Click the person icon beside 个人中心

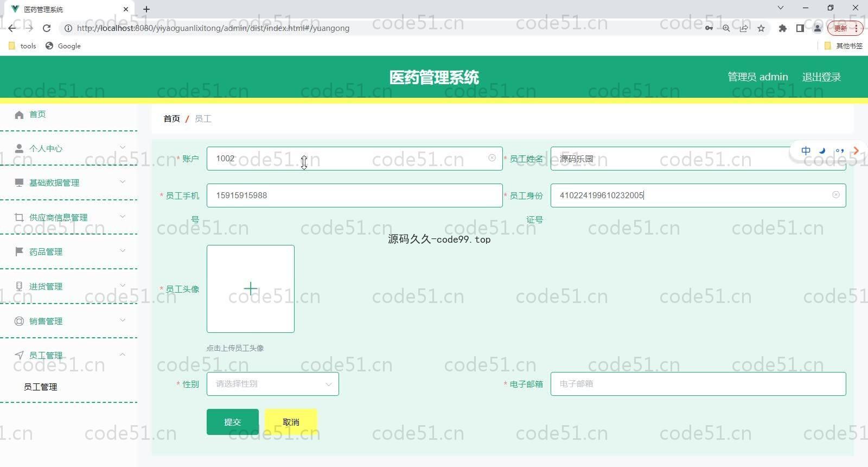coord(20,148)
